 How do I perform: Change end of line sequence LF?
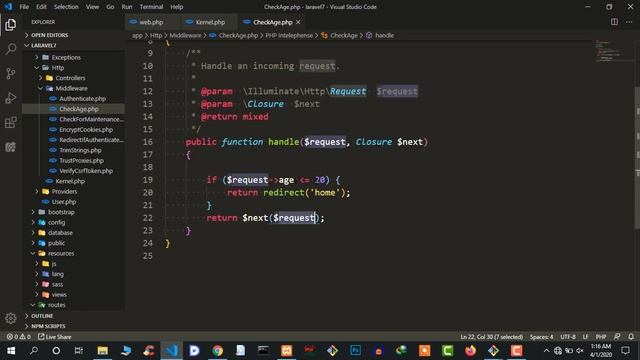585,337
